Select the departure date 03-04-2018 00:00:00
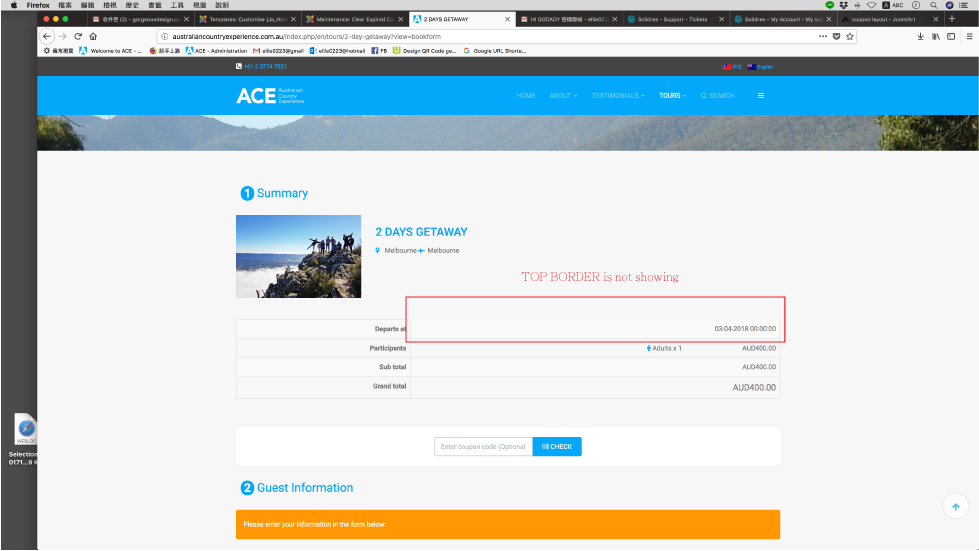979x551 pixels. (x=745, y=328)
